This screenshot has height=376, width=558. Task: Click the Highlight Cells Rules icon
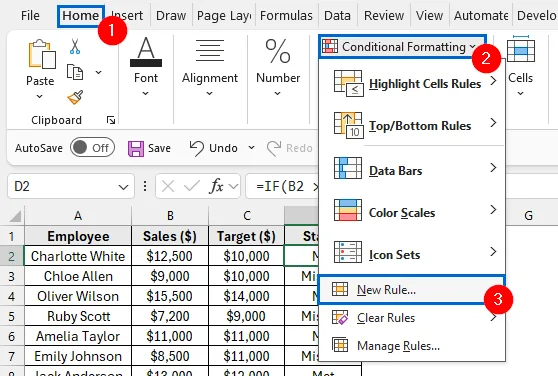[348, 83]
